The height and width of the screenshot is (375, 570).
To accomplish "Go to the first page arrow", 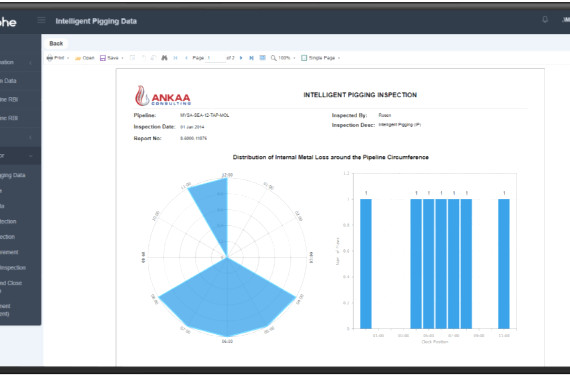I will [x=176, y=58].
